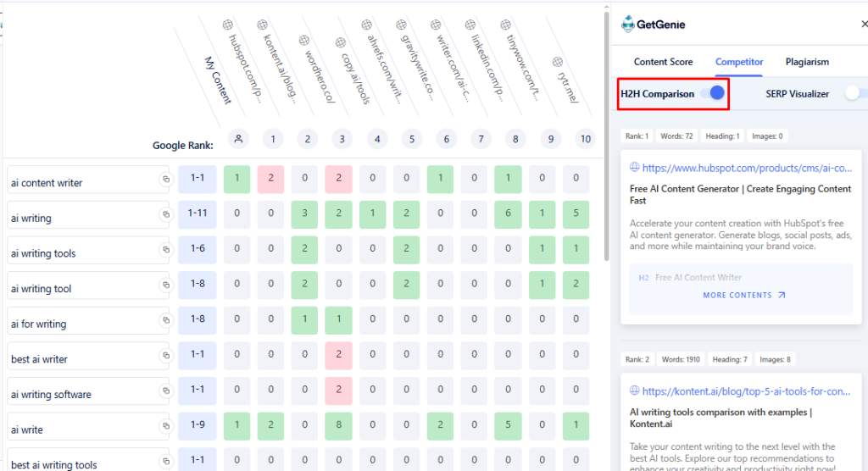The image size is (868, 471).
Task: Click copy icon next to 'ai write'
Action: tap(166, 428)
